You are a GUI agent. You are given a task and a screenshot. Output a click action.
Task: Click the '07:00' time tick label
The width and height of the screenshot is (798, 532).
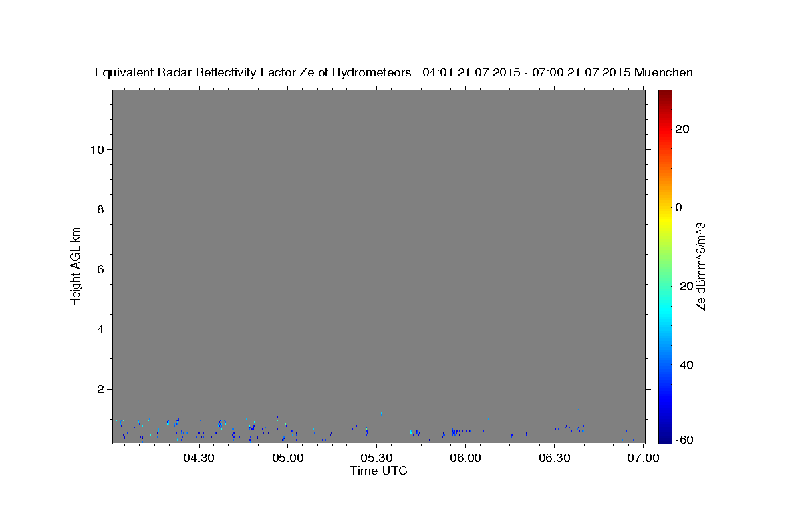click(643, 458)
